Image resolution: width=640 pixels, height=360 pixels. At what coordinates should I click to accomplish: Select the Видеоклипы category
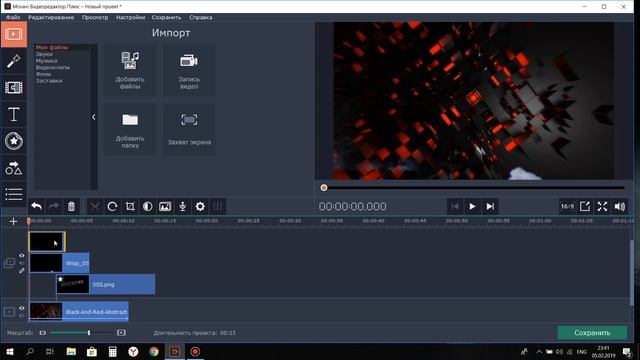point(53,67)
